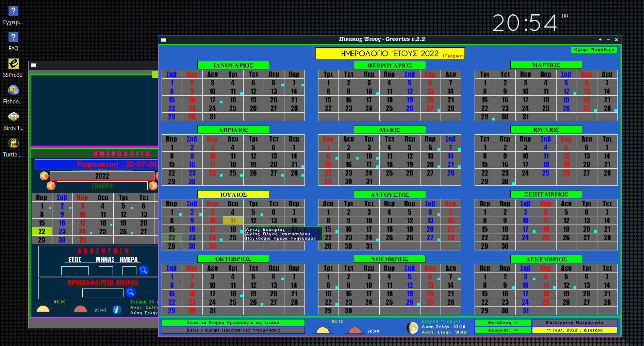Click the Παρασκευή, 22-07 date banner

point(96,164)
